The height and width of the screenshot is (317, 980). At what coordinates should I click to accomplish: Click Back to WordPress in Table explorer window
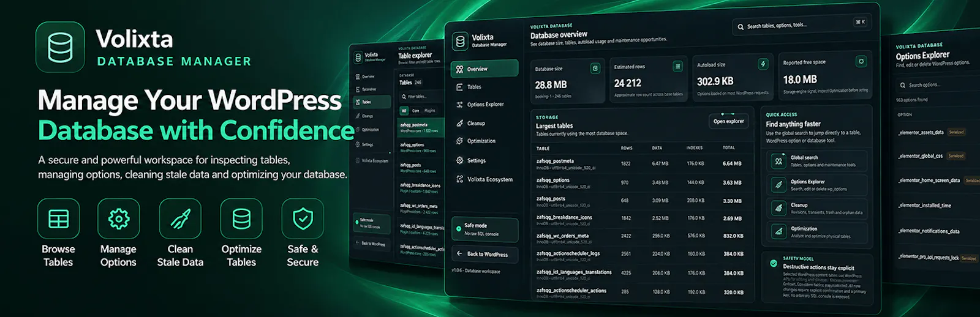(x=372, y=244)
